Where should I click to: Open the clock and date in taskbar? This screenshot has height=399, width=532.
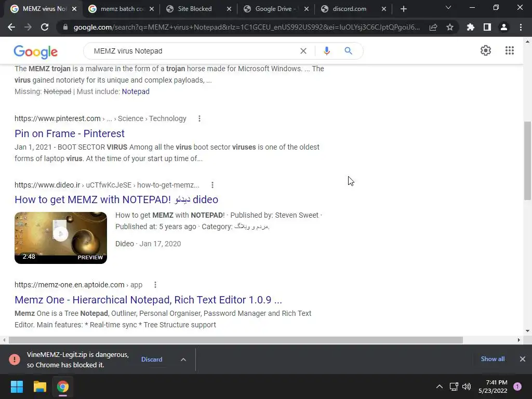[x=493, y=387]
